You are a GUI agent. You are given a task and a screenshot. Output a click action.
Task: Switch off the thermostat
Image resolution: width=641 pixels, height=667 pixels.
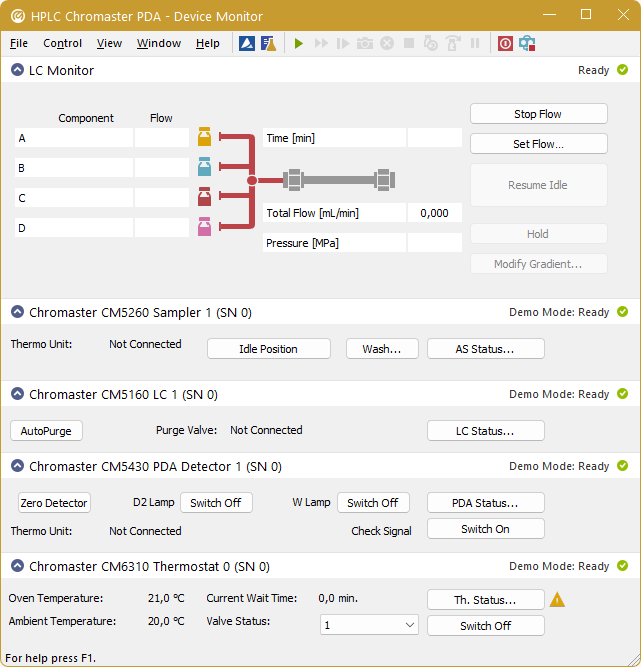(486, 626)
